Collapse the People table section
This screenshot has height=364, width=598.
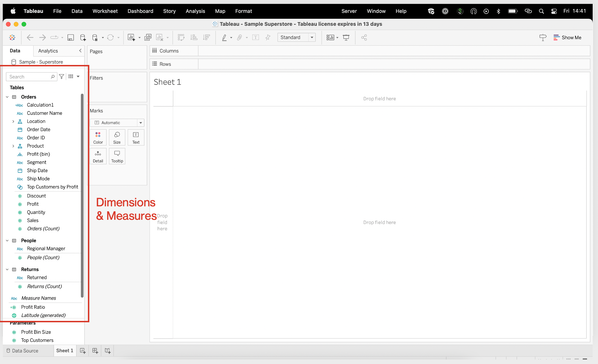click(x=7, y=240)
